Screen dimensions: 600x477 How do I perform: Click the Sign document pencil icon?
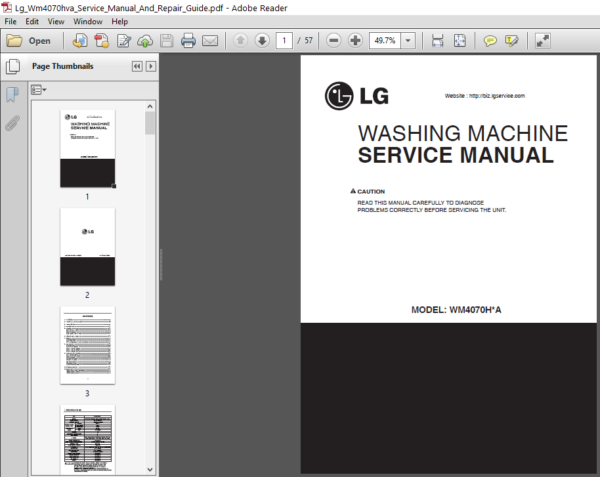(124, 41)
